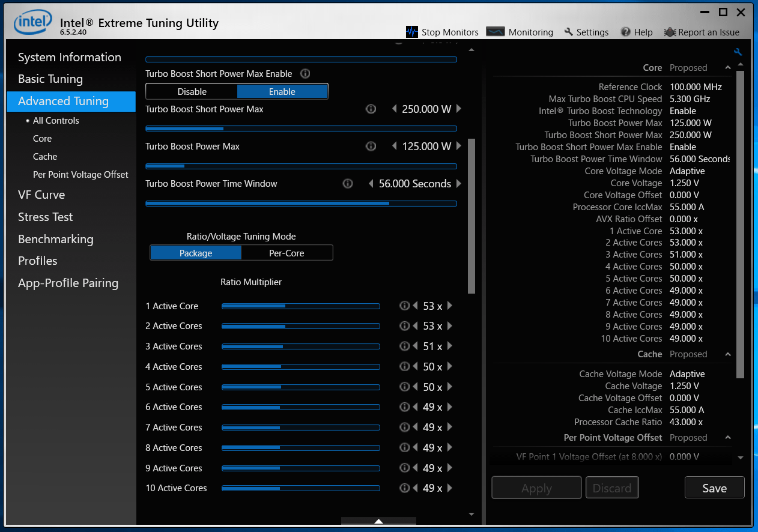Increase Turbo Boost Power Time Window

tap(459, 184)
